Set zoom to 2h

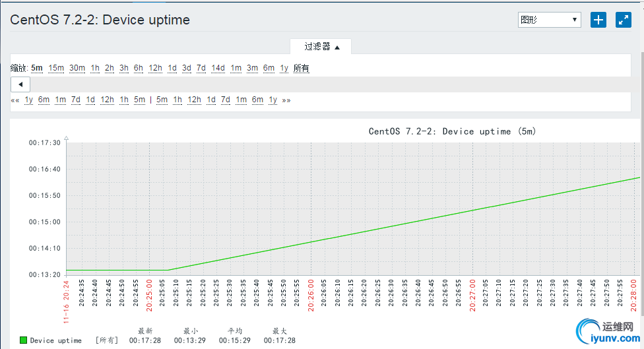pyautogui.click(x=110, y=68)
